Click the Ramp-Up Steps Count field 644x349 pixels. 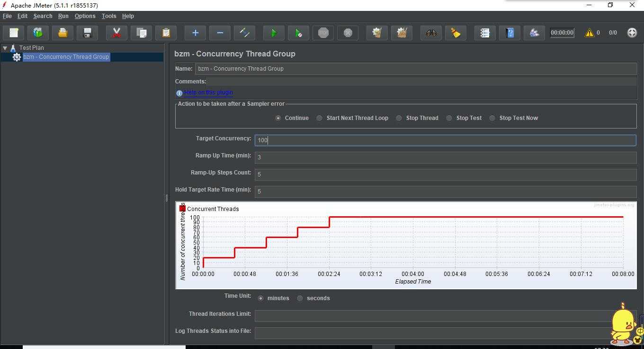[445, 174]
